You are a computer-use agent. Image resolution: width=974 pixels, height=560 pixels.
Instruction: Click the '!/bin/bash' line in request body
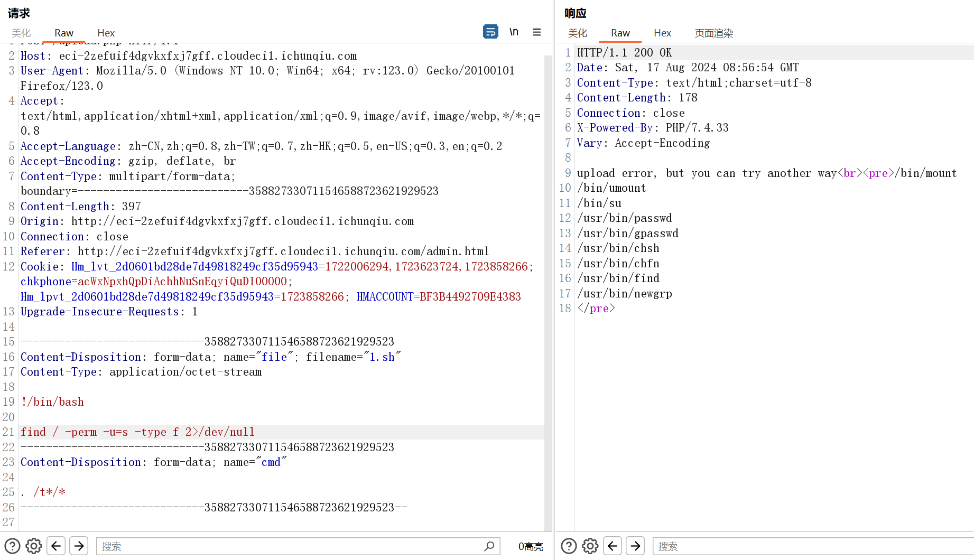[52, 402]
